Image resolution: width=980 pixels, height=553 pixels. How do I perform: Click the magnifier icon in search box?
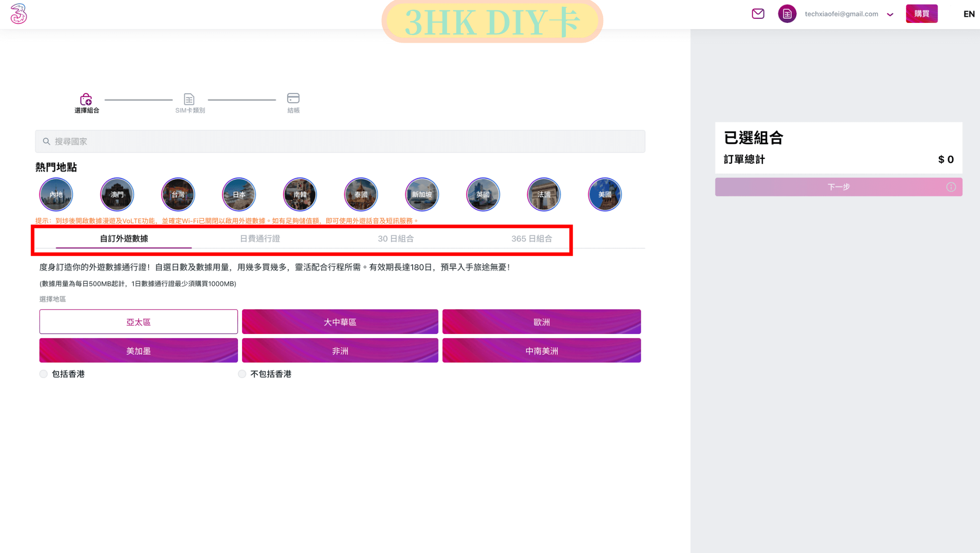46,141
